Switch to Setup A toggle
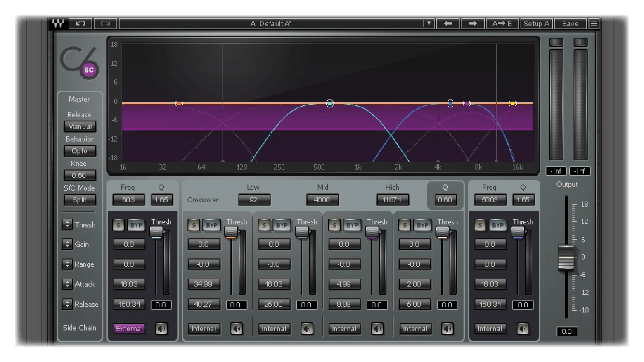644x362 pixels. [x=536, y=24]
